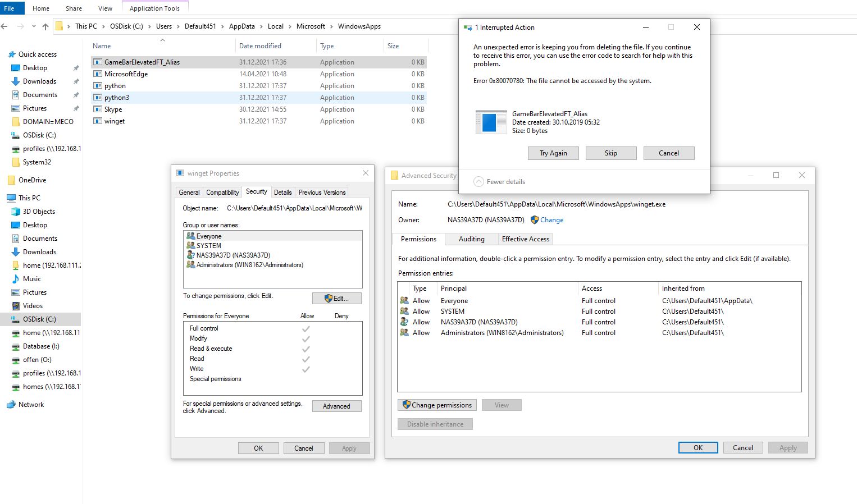The width and height of the screenshot is (857, 504).
Task: Click GameBarElevatedFT_Alias file icon in list
Action: (98, 62)
